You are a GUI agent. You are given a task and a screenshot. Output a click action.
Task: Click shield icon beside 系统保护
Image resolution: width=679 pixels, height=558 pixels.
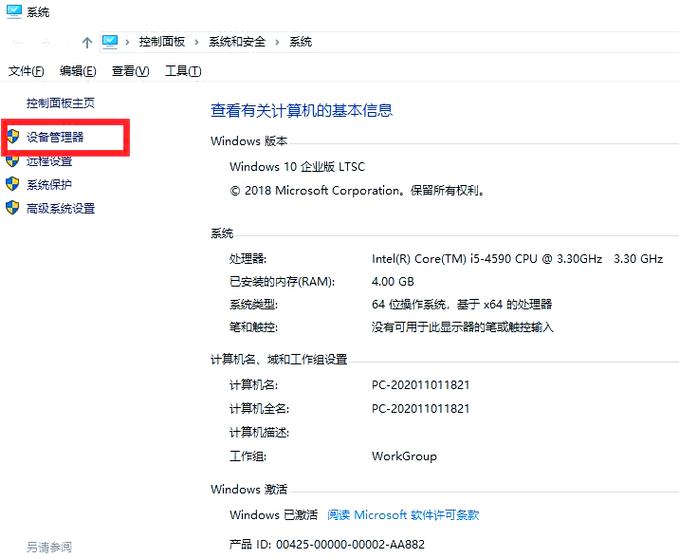pyautogui.click(x=13, y=184)
